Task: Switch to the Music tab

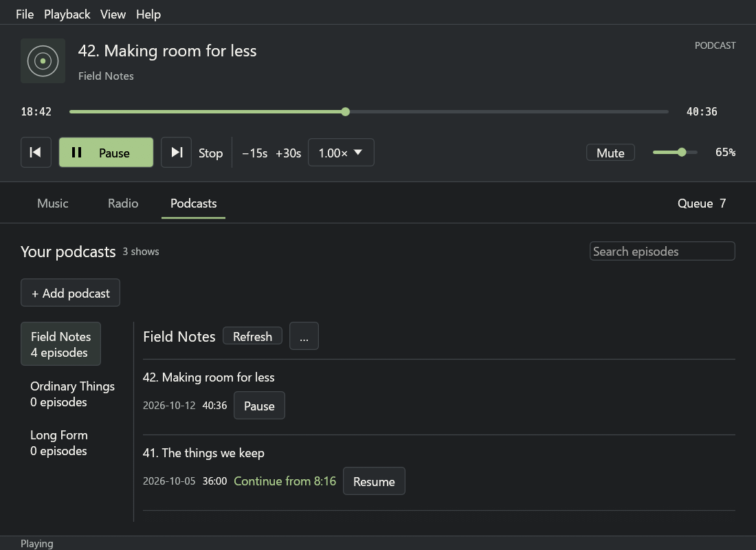Action: [52, 203]
